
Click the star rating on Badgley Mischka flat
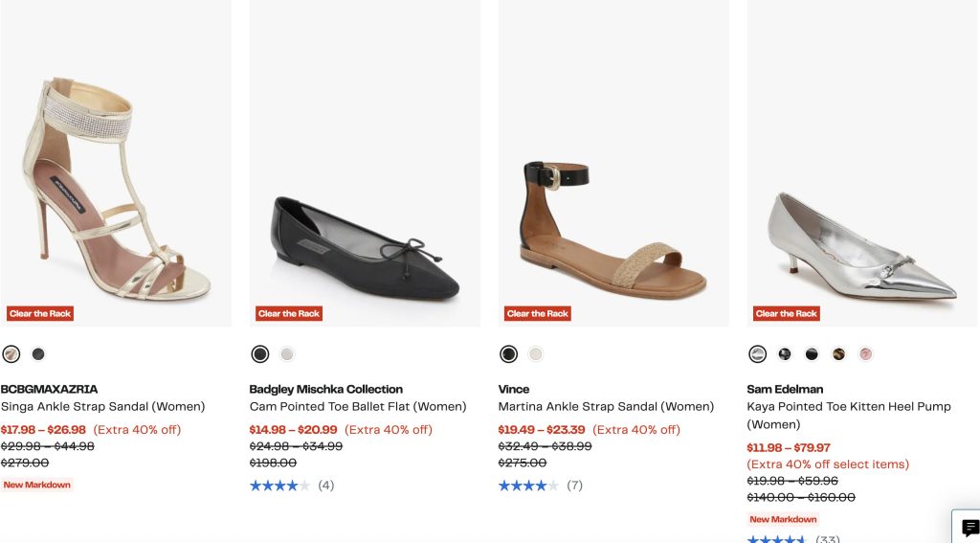click(x=279, y=486)
